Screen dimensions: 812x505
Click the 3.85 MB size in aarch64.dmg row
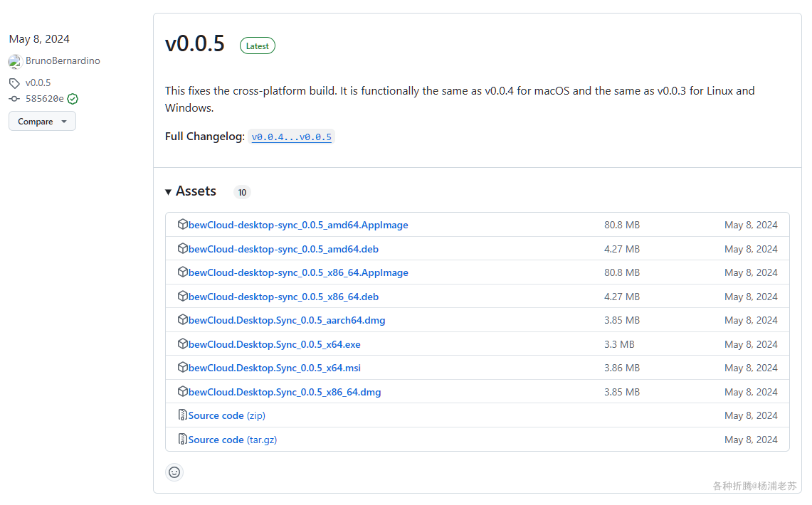(621, 320)
